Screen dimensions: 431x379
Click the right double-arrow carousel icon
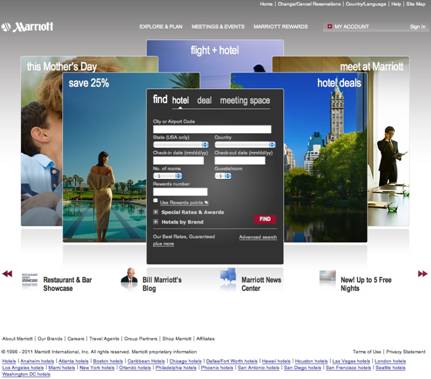(x=422, y=274)
